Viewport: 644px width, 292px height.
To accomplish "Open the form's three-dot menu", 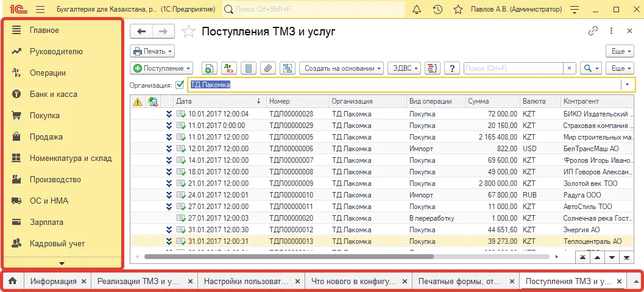I will (612, 31).
